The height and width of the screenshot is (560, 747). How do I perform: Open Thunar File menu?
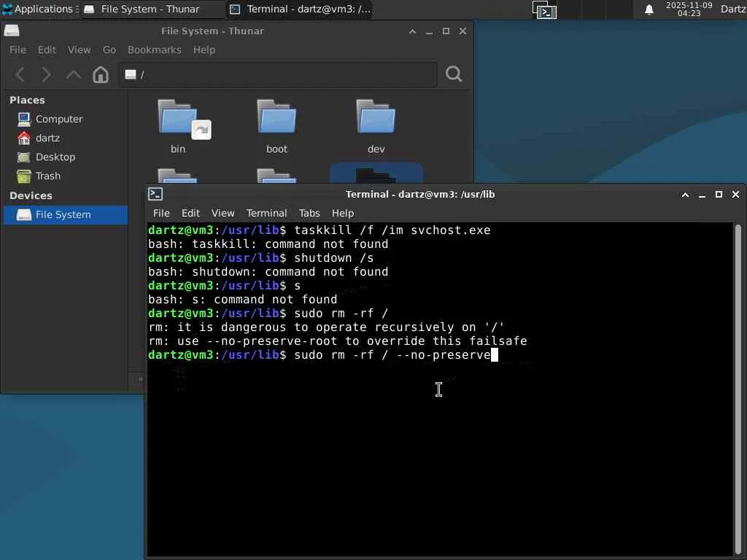[x=18, y=50]
